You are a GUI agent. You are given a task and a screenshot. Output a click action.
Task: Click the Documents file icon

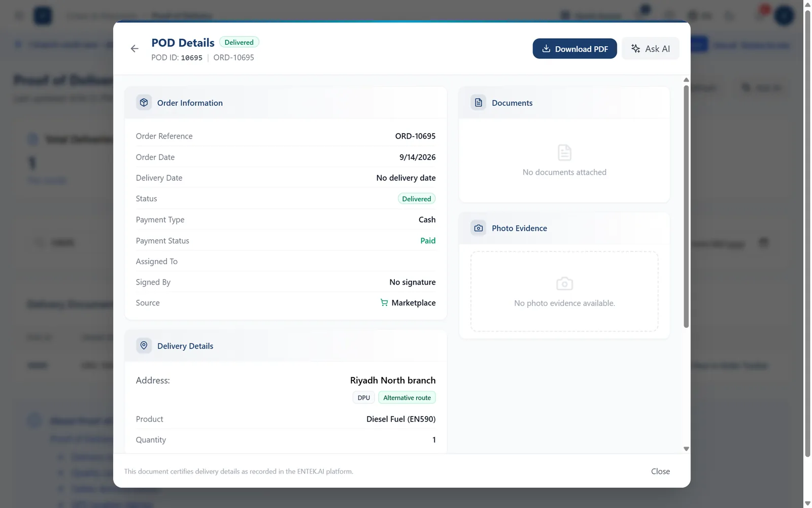479,103
